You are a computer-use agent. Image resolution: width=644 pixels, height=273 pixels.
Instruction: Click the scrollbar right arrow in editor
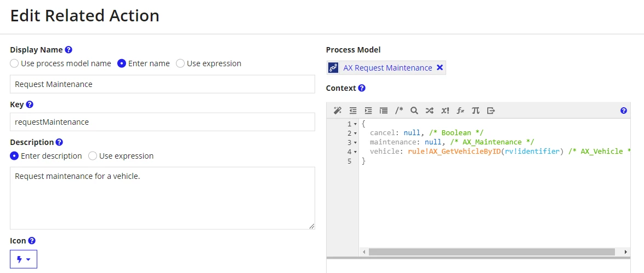pyautogui.click(x=625, y=252)
